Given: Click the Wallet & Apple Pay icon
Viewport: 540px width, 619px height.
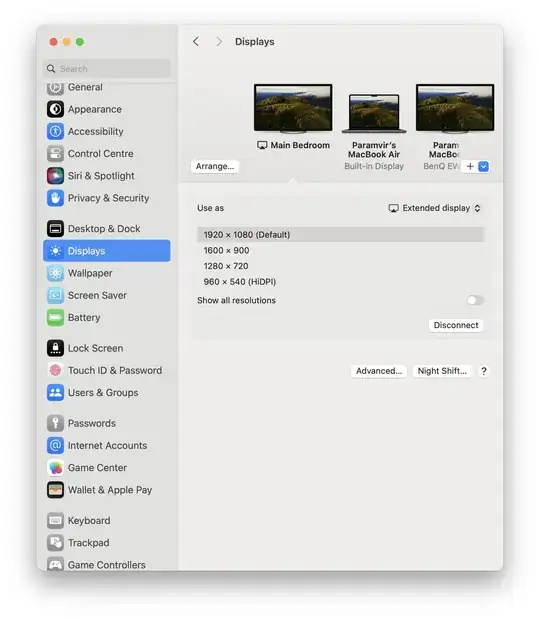Looking at the screenshot, I should click(x=55, y=490).
